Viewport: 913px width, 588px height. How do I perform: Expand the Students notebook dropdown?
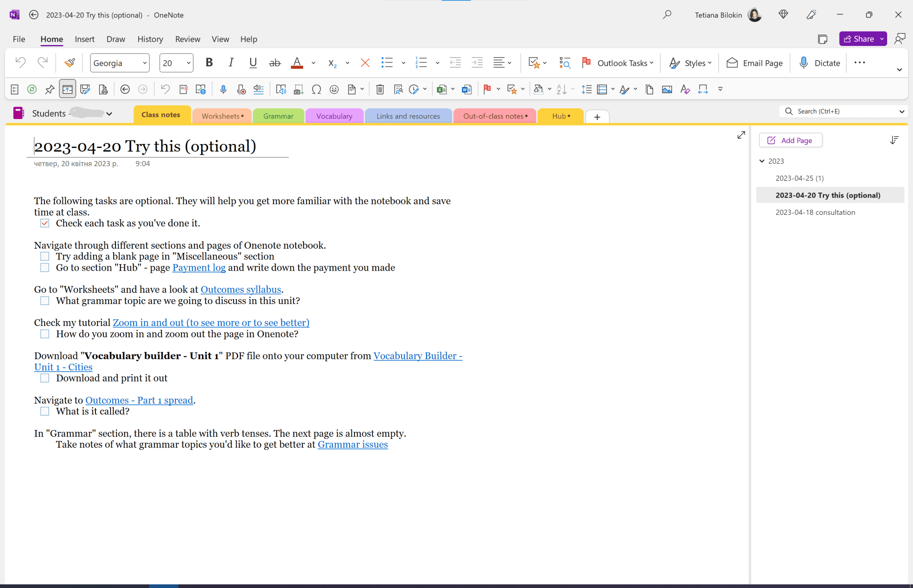click(109, 114)
